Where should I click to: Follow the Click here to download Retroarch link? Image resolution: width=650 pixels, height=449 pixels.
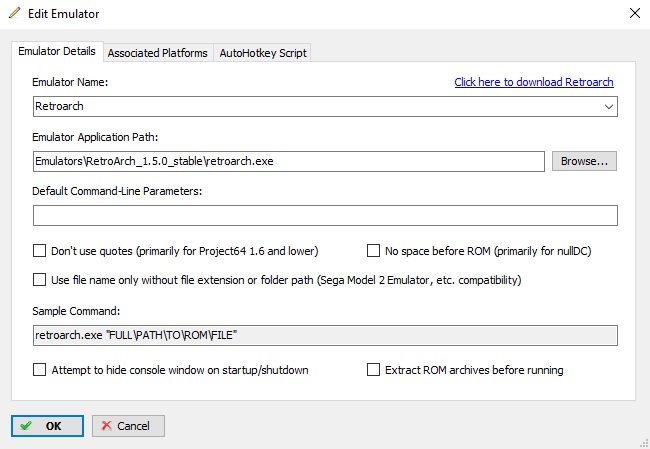(x=534, y=82)
